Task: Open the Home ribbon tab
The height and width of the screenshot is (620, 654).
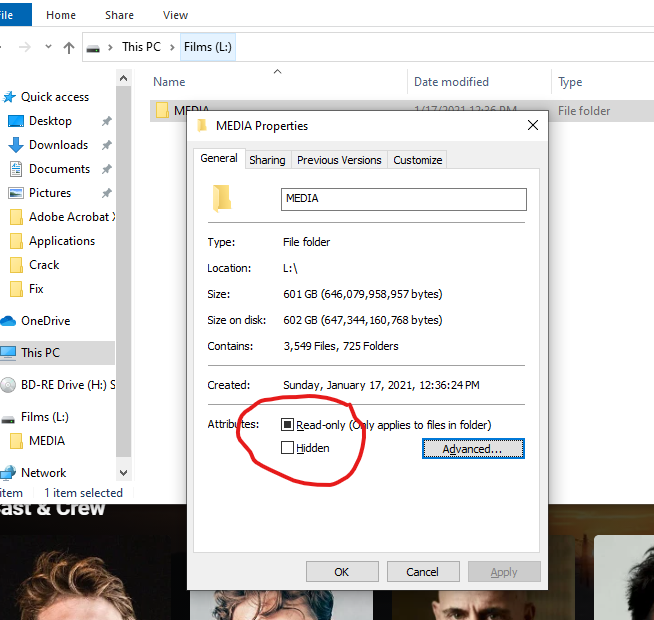Action: pos(61,15)
